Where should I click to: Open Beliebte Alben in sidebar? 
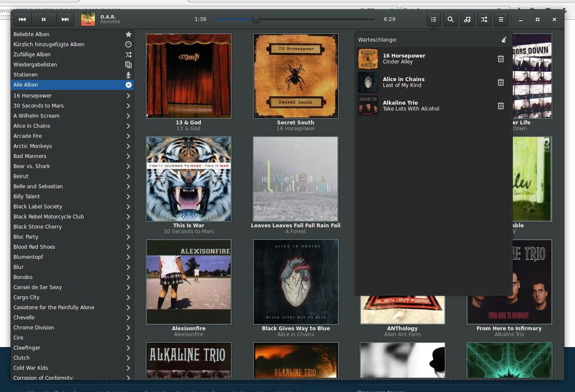(x=72, y=34)
